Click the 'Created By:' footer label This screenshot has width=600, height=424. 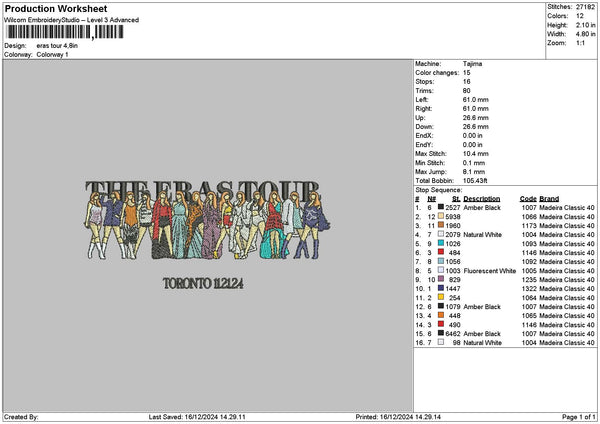[21, 417]
